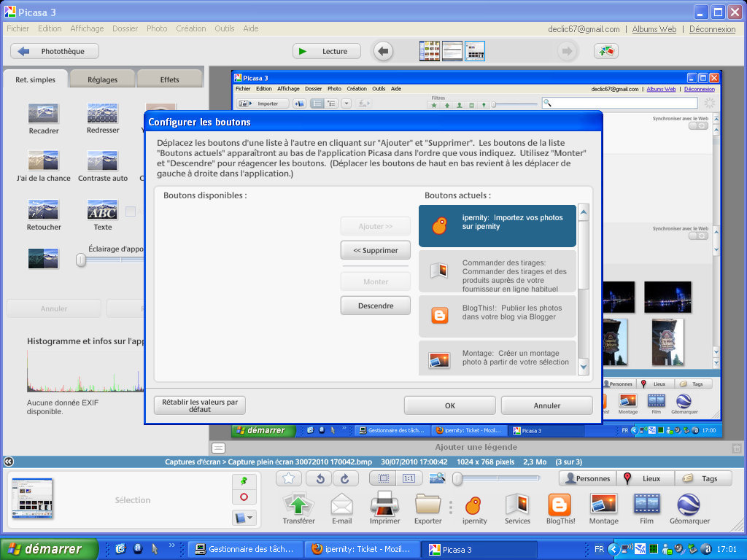The image size is (747, 560).
Task: Open the Tags panel button
Action: tap(703, 478)
